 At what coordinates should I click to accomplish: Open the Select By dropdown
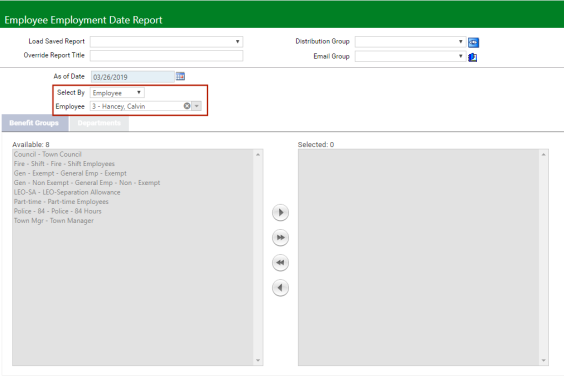point(117,93)
